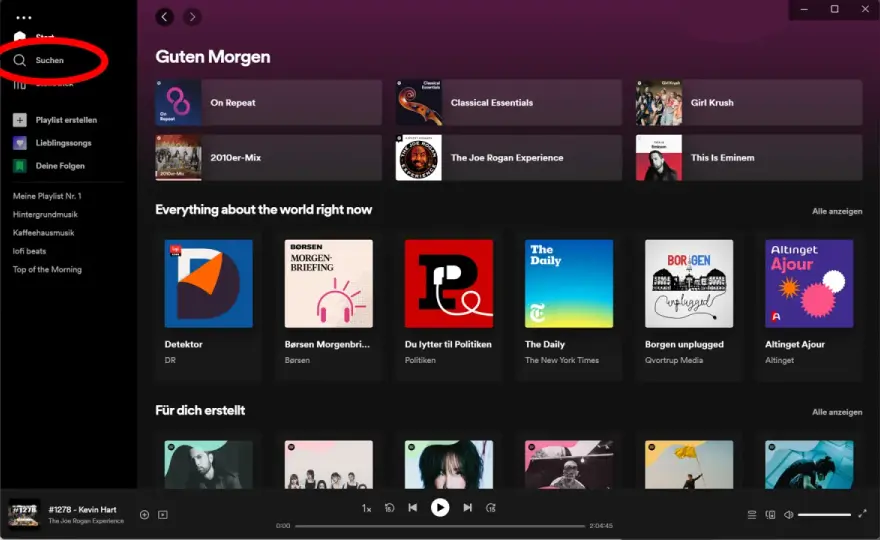Add episode to library with plus-circle icon
Screen dimensions: 880x540
144,515
